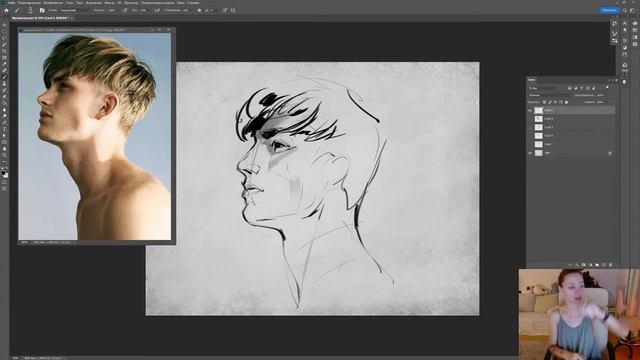
Task: Click the trash icon in Layers panel
Action: click(611, 265)
